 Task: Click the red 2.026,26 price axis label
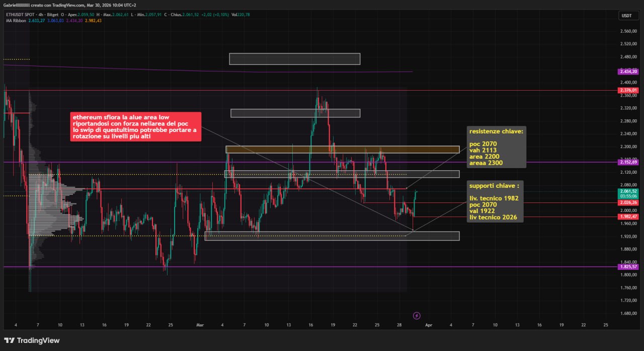628,202
